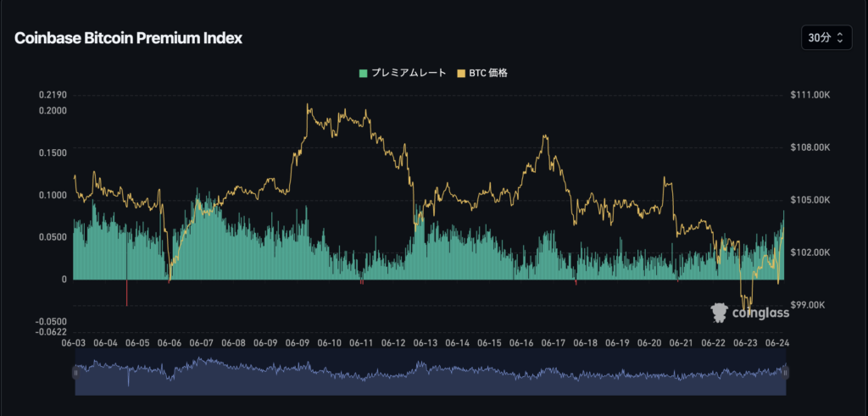Click the 0.2190 left axis value
868x416 pixels.
point(53,95)
